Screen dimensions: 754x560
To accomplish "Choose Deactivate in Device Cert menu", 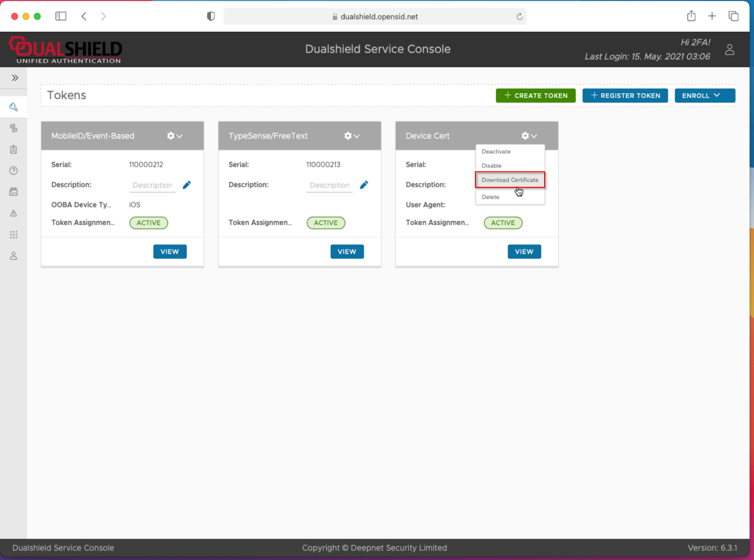I will pos(496,151).
